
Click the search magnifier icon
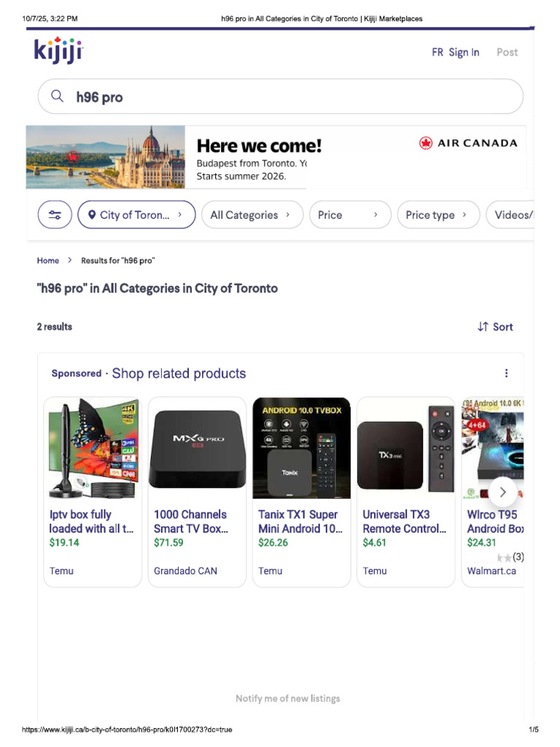pyautogui.click(x=57, y=96)
